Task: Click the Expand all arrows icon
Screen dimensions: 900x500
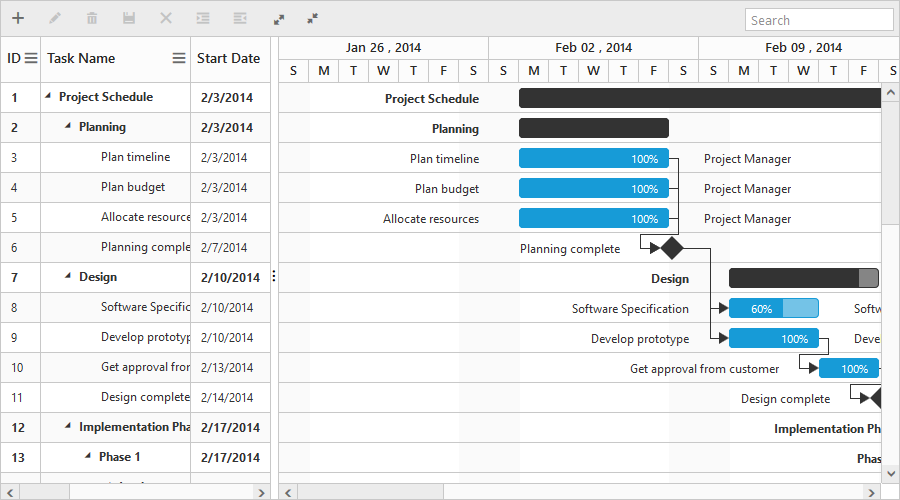Action: pos(279,20)
